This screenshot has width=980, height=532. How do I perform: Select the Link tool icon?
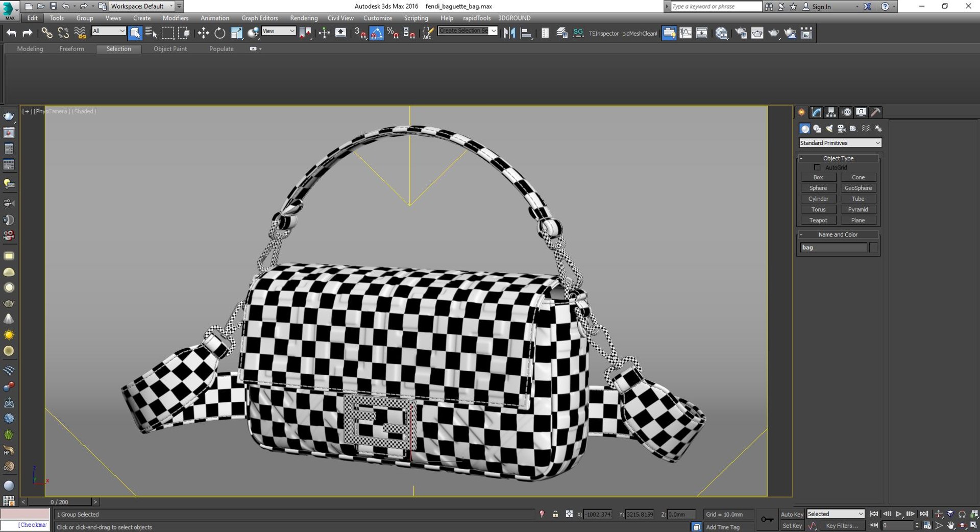pyautogui.click(x=47, y=33)
